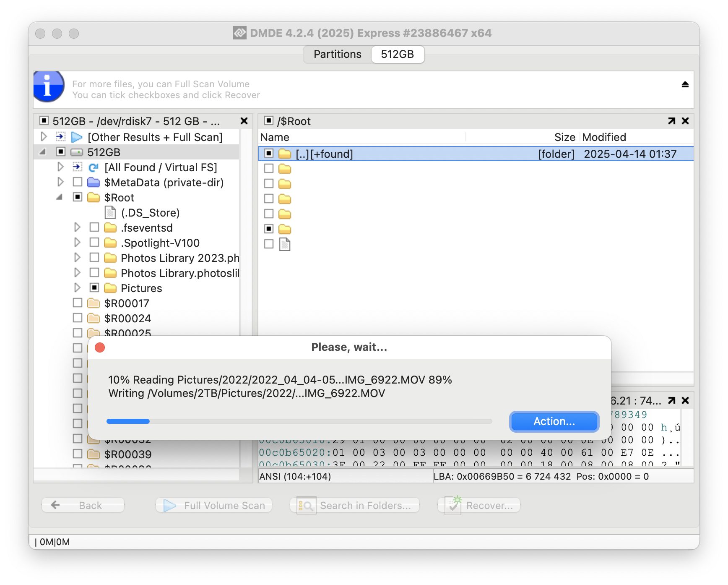This screenshot has width=728, height=585.
Task: Check the $MetaData (private-dir) checkbox
Action: [78, 182]
